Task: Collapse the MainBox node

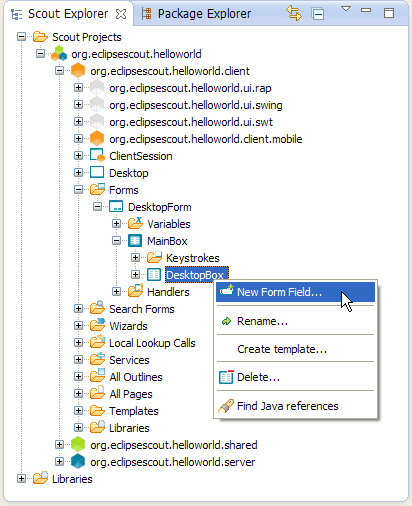Action: coord(116,240)
